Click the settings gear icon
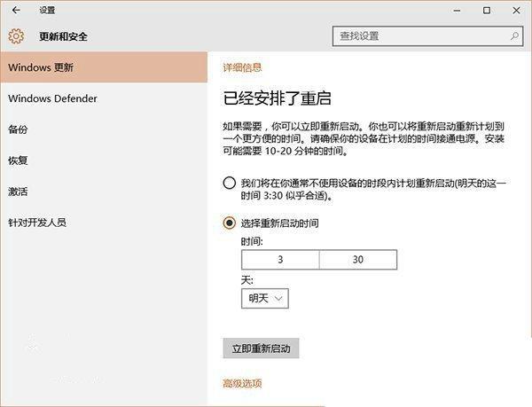 pos(16,36)
